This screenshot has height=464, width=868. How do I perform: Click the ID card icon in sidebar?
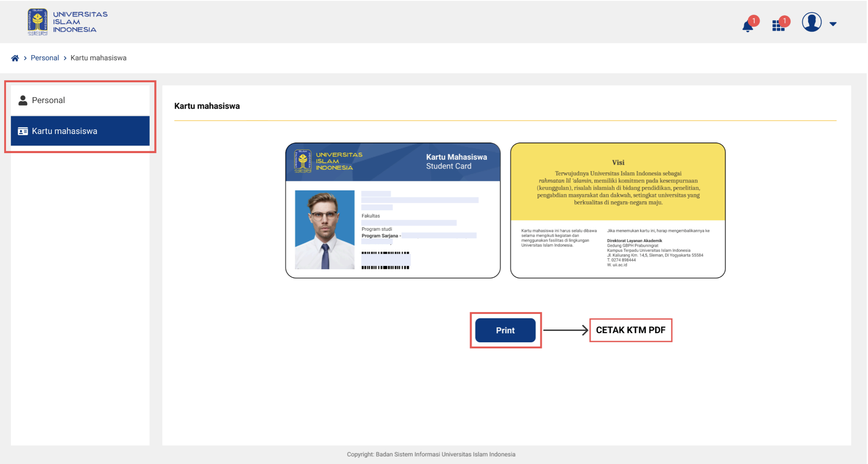(23, 131)
